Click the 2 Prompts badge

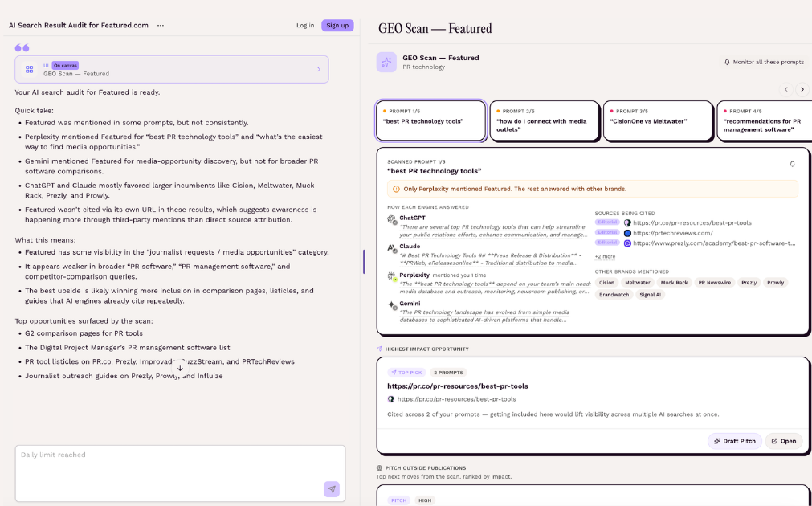(448, 373)
